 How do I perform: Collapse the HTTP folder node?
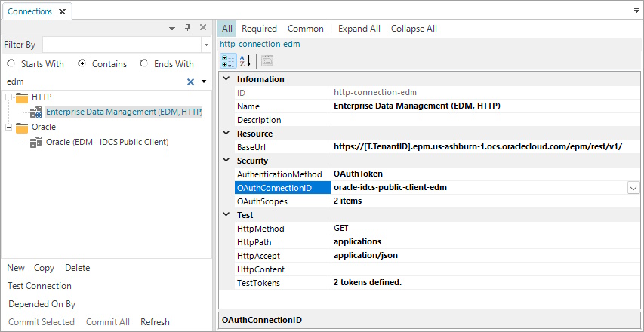9,97
